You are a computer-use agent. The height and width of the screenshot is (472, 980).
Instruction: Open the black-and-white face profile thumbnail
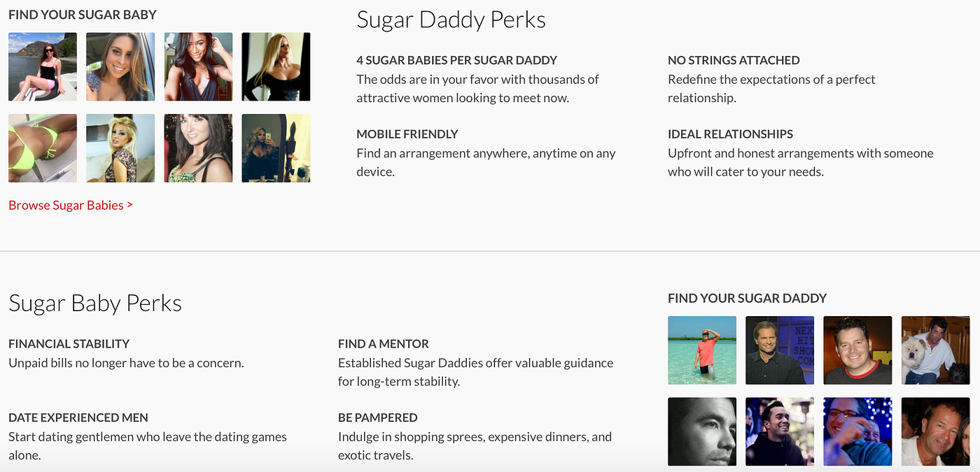702,431
